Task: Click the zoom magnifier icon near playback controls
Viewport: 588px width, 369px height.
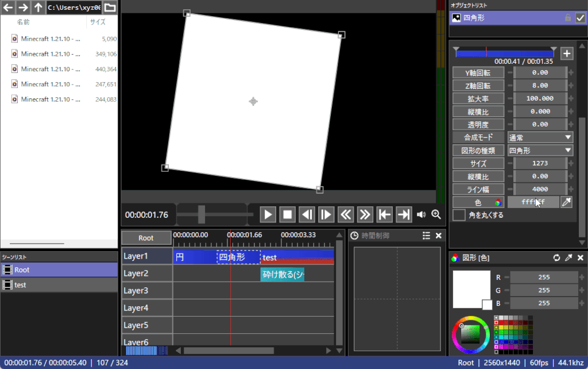Action: point(436,214)
